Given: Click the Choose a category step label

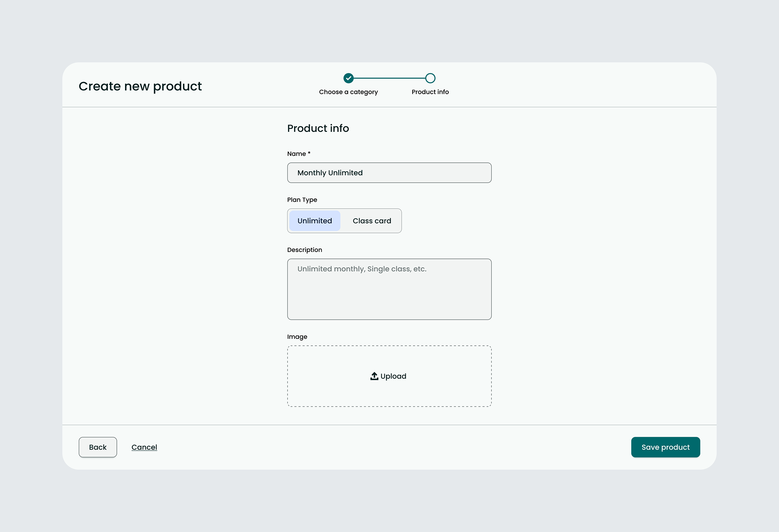Looking at the screenshot, I should (348, 92).
